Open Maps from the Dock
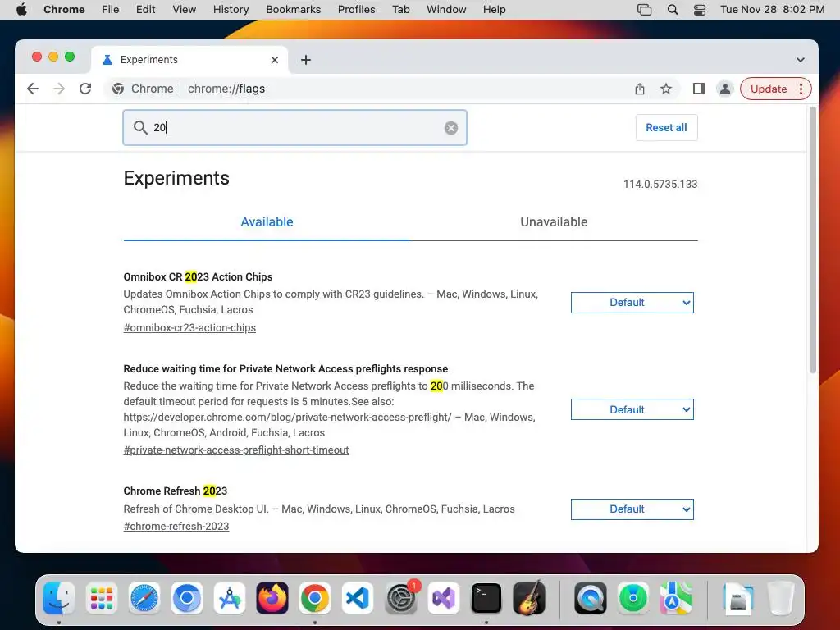This screenshot has height=630, width=840. tap(676, 598)
